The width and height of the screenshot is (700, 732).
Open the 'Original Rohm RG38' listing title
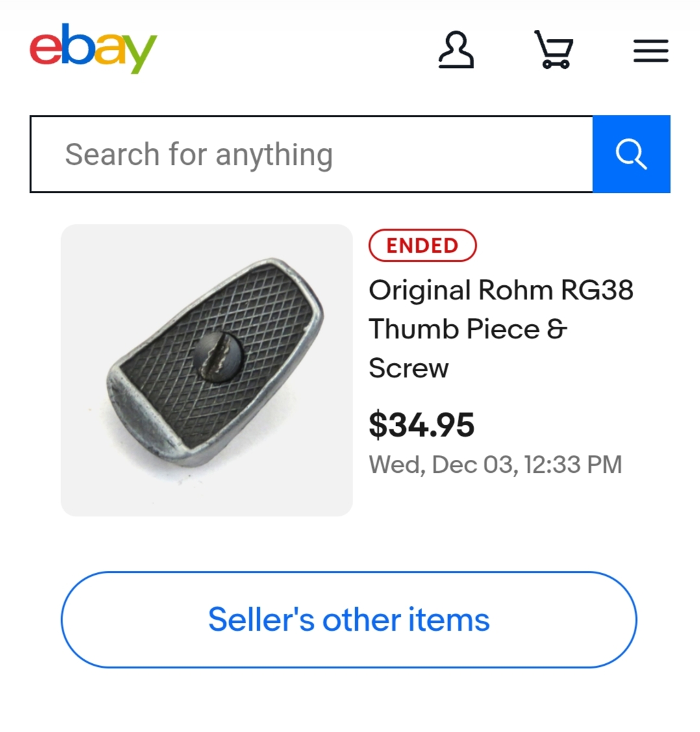click(501, 290)
